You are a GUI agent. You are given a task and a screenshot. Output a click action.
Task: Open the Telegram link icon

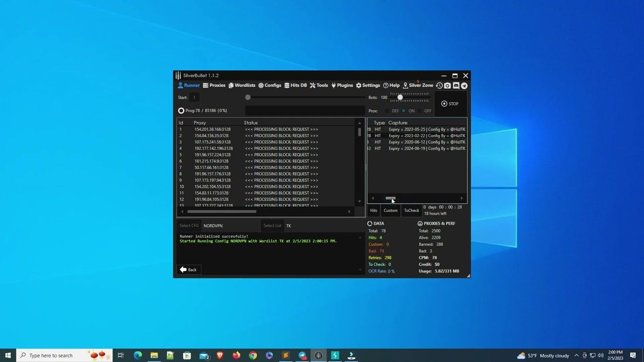click(x=464, y=85)
